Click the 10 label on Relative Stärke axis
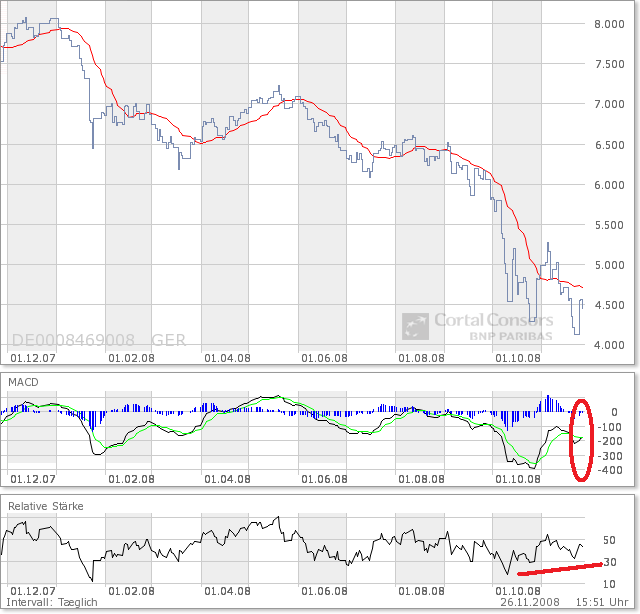This screenshot has width=640, height=614. (609, 584)
